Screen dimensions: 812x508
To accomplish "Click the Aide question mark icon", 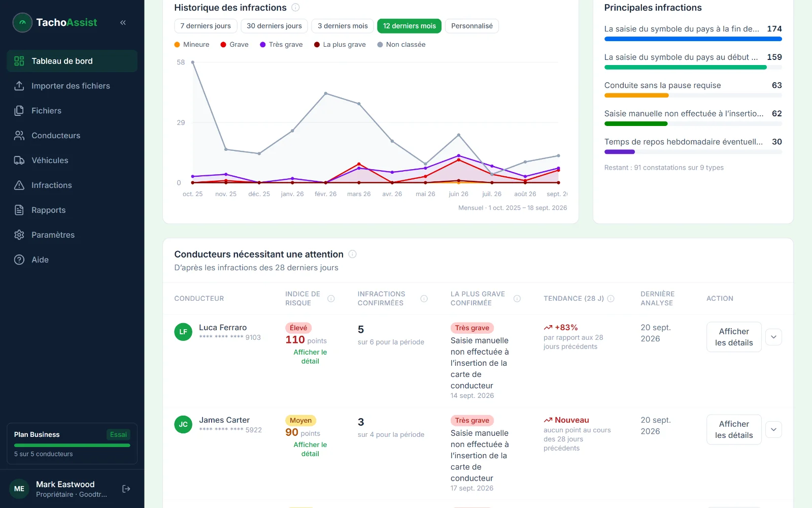I will (x=19, y=260).
